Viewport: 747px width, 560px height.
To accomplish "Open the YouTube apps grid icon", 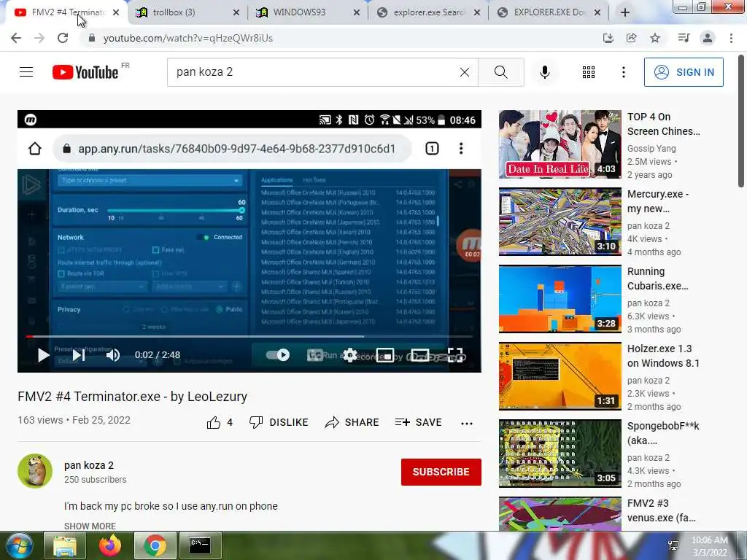I will point(589,72).
